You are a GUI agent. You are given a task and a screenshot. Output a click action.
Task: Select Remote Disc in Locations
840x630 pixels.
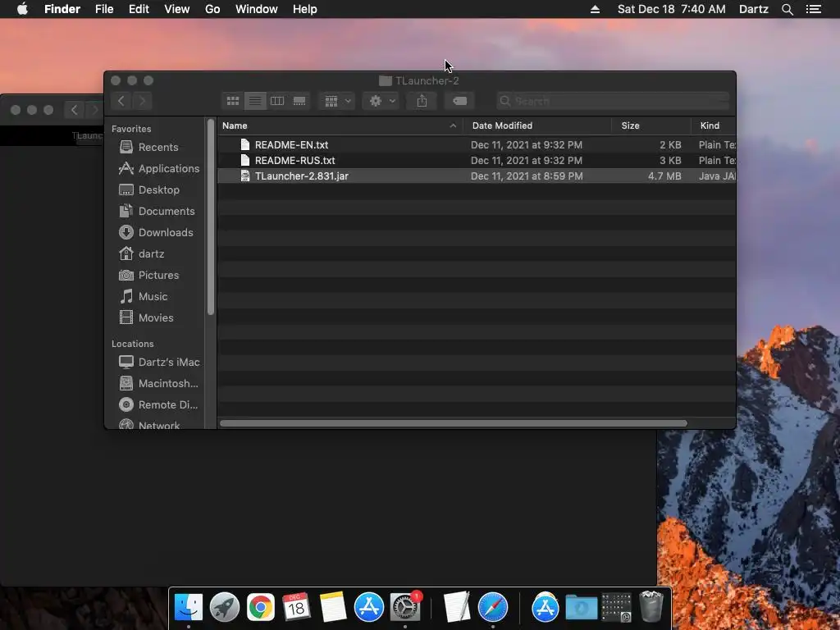(158, 405)
